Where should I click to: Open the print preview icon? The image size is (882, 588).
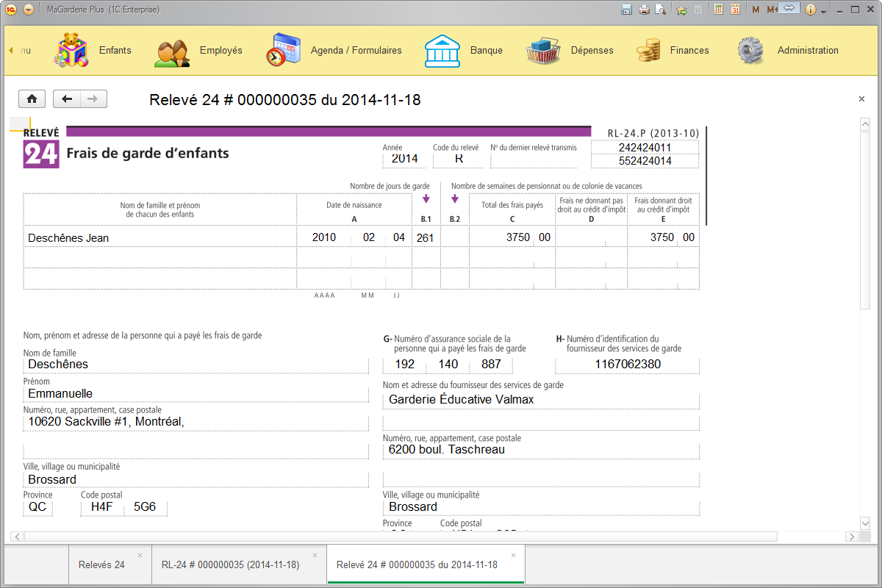coord(659,7)
